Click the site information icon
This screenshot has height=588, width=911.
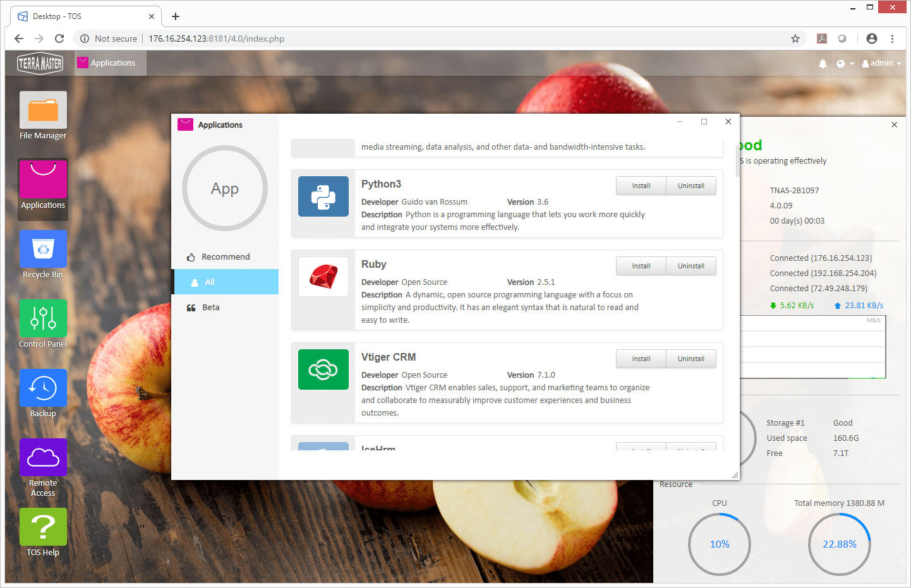point(84,39)
